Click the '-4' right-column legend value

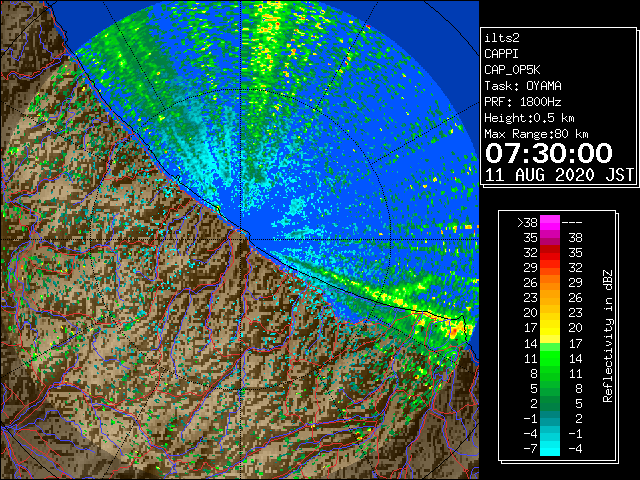click(575, 449)
